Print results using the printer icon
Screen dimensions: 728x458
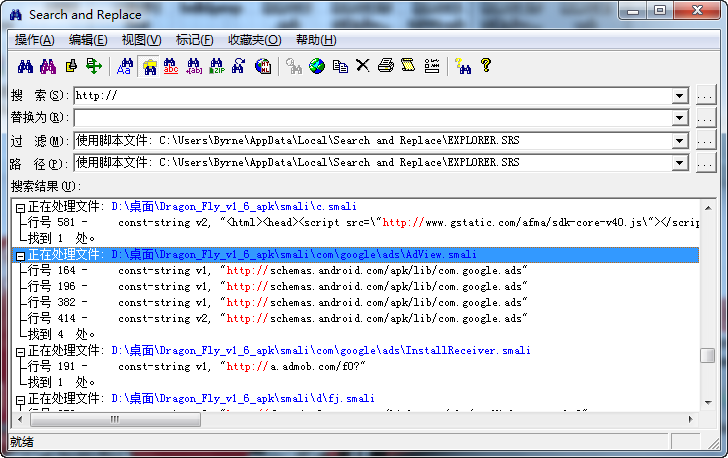(x=385, y=65)
